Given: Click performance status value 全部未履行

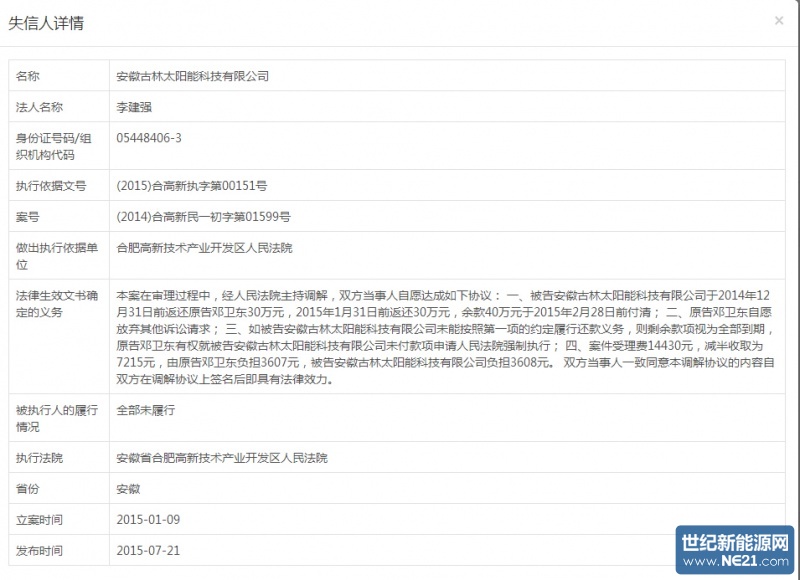Looking at the screenshot, I should coord(146,410).
